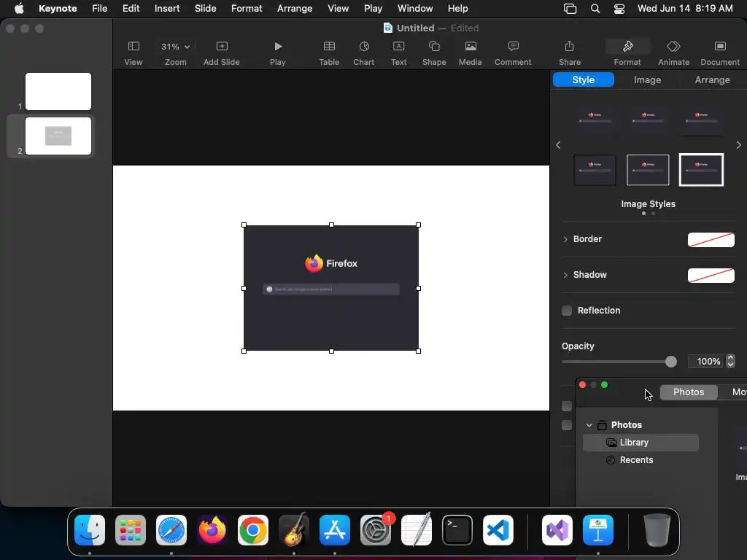The image size is (747, 560).
Task: Switch to the Image tab
Action: (647, 80)
